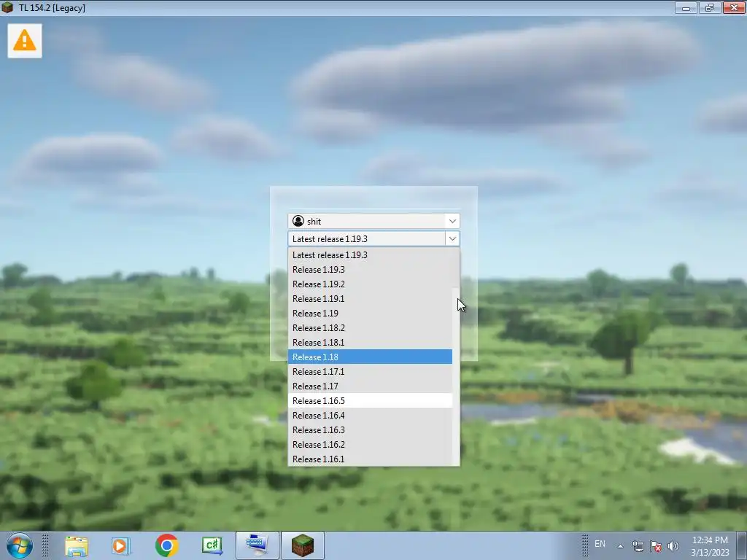Screen dimensions: 747x560
Task: Choose Release 1.19.2 from version list
Action: tap(370, 284)
